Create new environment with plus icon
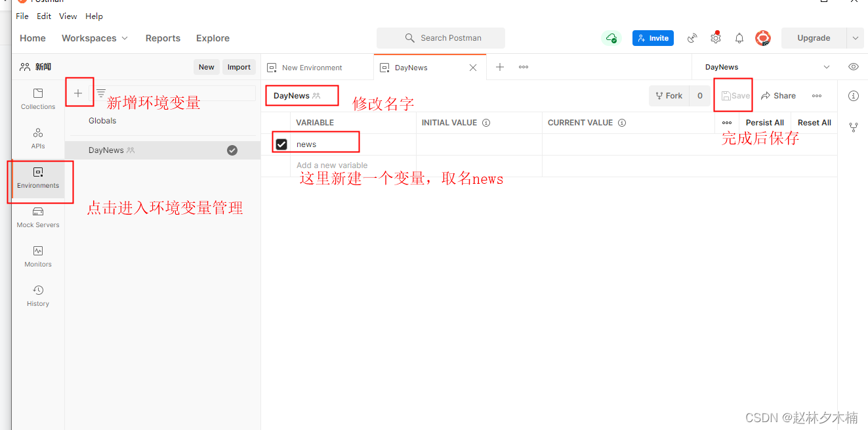The image size is (868, 430). (x=78, y=93)
